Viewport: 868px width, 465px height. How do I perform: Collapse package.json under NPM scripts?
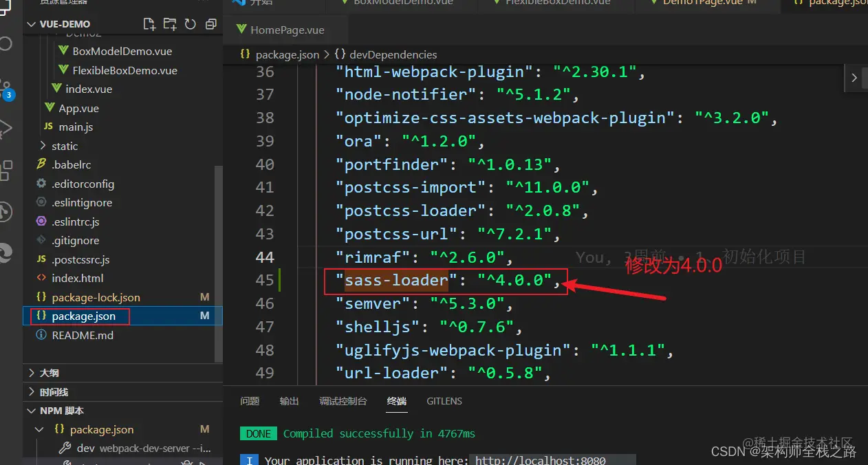[40, 429]
